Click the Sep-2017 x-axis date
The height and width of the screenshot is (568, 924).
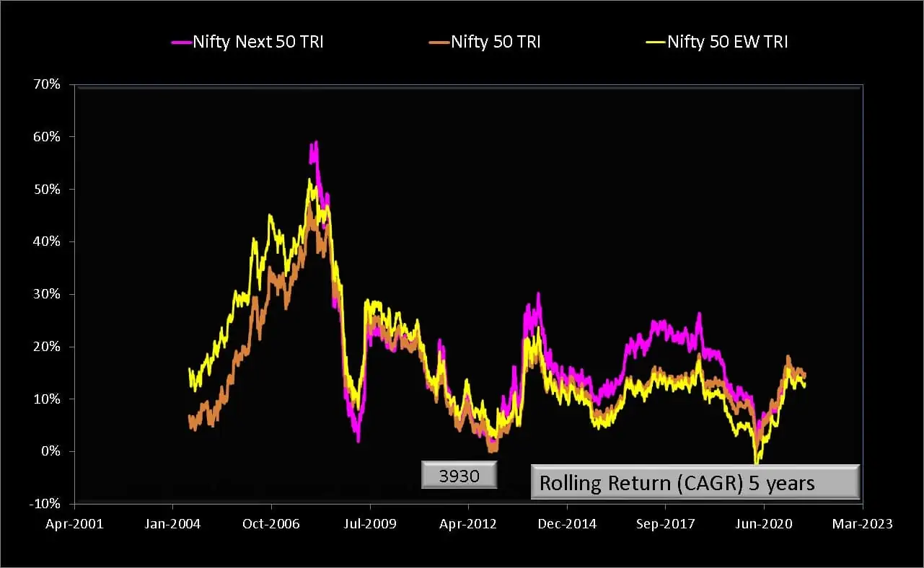[666, 524]
